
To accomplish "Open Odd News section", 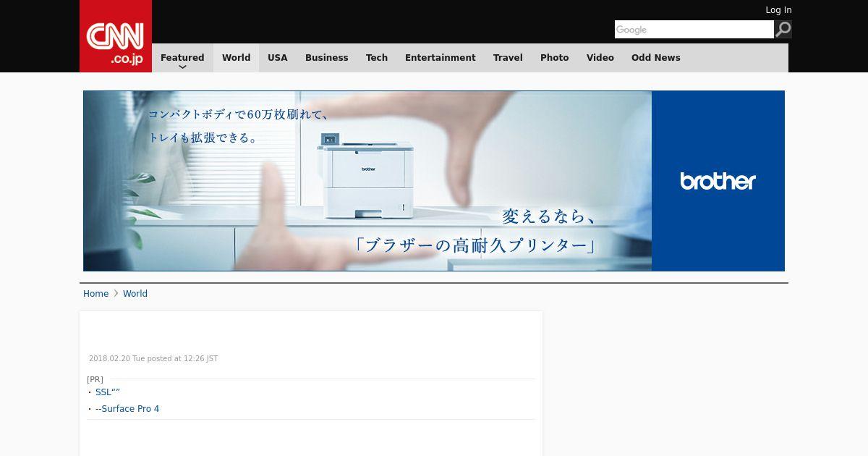I will click(656, 58).
